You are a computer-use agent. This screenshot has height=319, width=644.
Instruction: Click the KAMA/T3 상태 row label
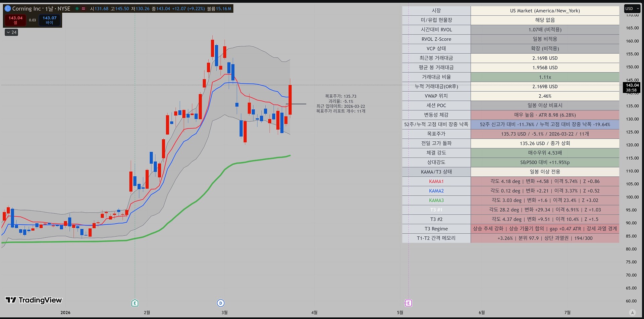tap(436, 172)
